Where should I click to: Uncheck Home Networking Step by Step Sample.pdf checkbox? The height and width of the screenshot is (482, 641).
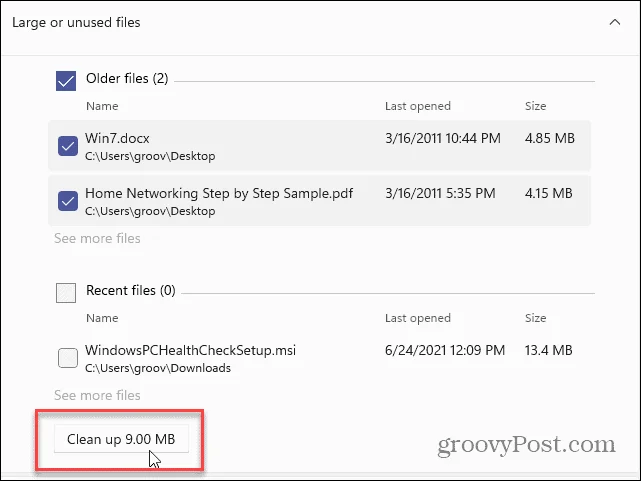tap(68, 201)
